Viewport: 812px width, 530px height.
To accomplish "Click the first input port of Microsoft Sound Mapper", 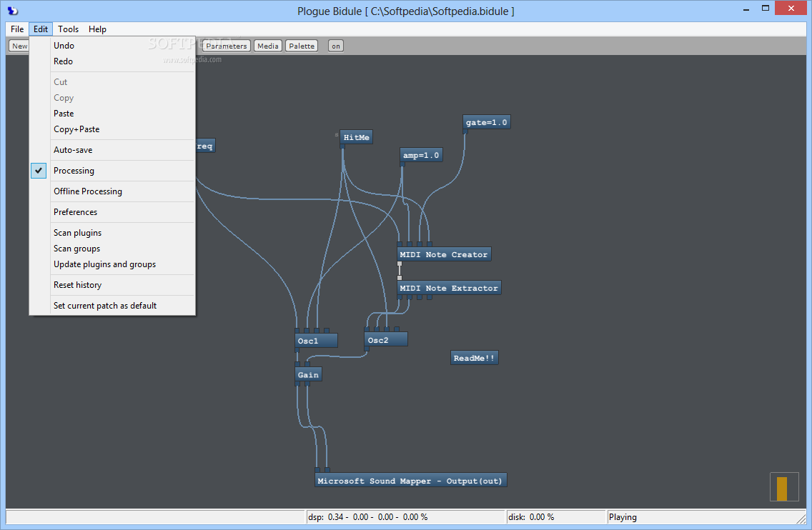I will coord(317,471).
